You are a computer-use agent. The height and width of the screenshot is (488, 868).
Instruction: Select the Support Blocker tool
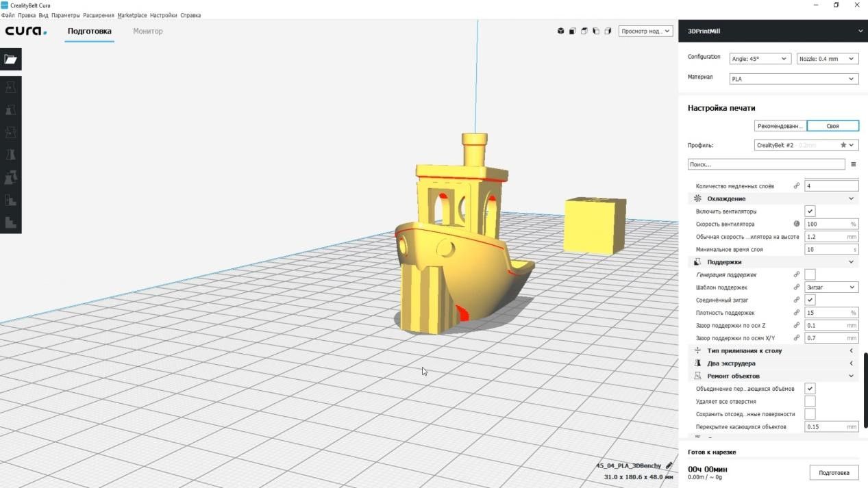[10, 201]
